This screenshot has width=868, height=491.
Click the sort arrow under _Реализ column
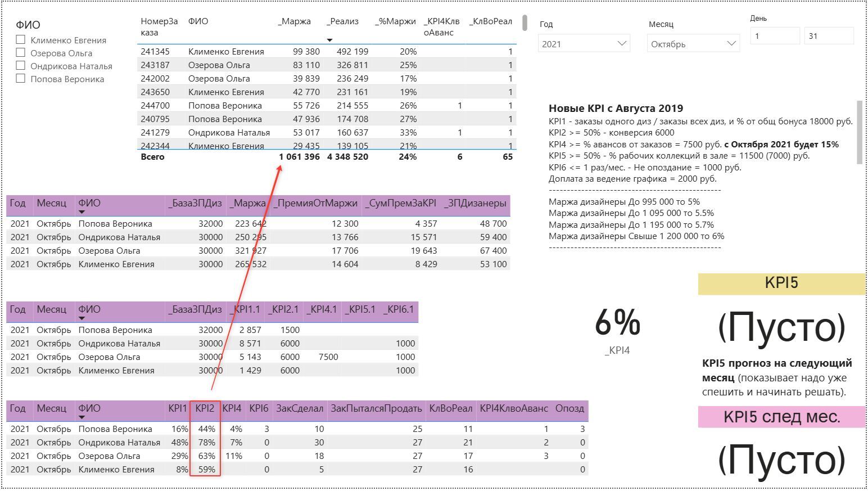pos(329,40)
